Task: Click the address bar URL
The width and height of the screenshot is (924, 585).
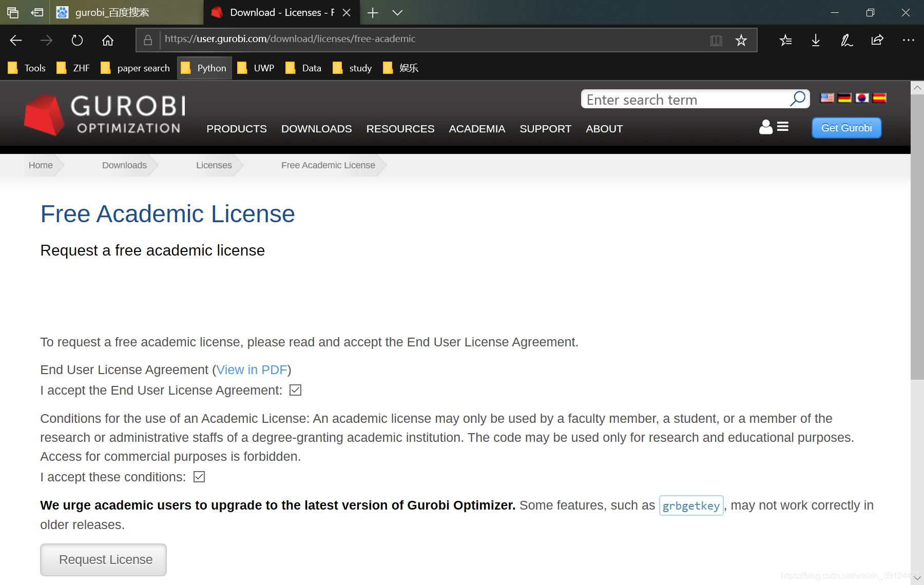Action: [290, 39]
